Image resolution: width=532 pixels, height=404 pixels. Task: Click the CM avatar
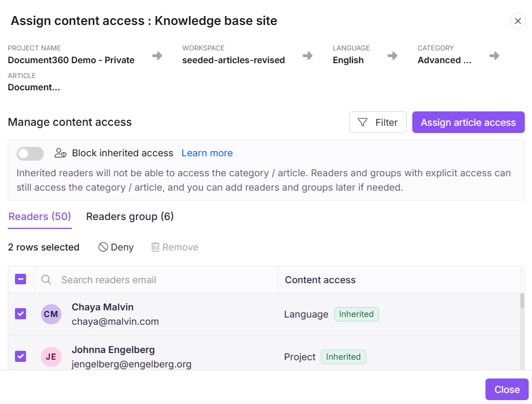coord(51,314)
